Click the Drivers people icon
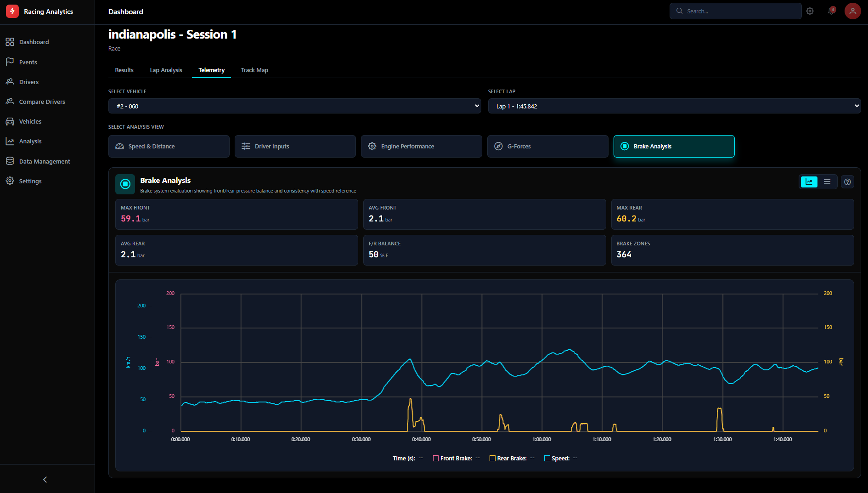868x493 pixels. coord(10,81)
